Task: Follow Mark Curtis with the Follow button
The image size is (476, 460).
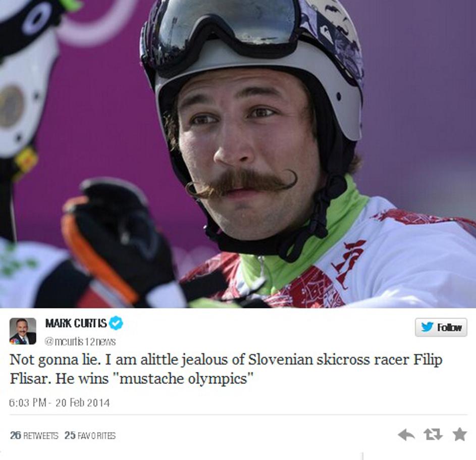Action: [441, 327]
